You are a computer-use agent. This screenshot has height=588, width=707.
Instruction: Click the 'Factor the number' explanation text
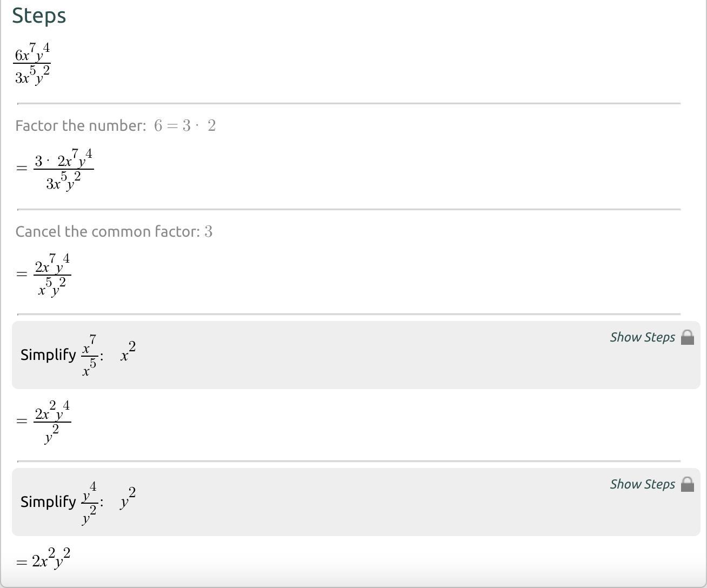81,126
